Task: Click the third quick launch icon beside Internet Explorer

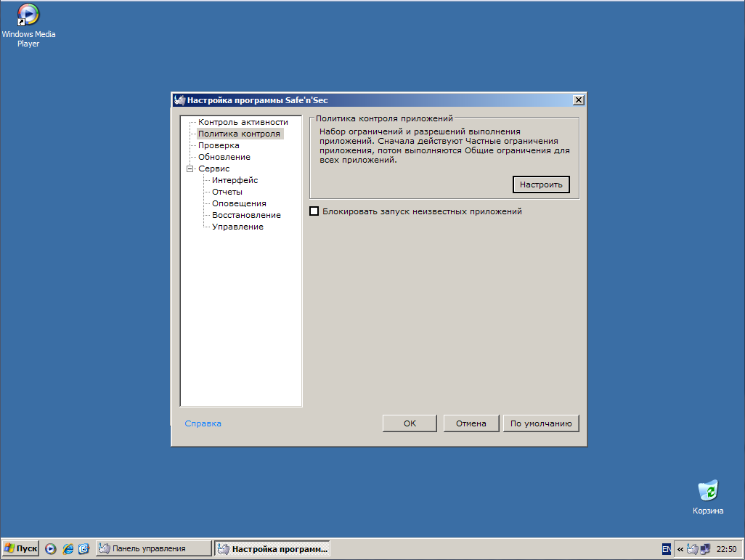Action: [84, 548]
